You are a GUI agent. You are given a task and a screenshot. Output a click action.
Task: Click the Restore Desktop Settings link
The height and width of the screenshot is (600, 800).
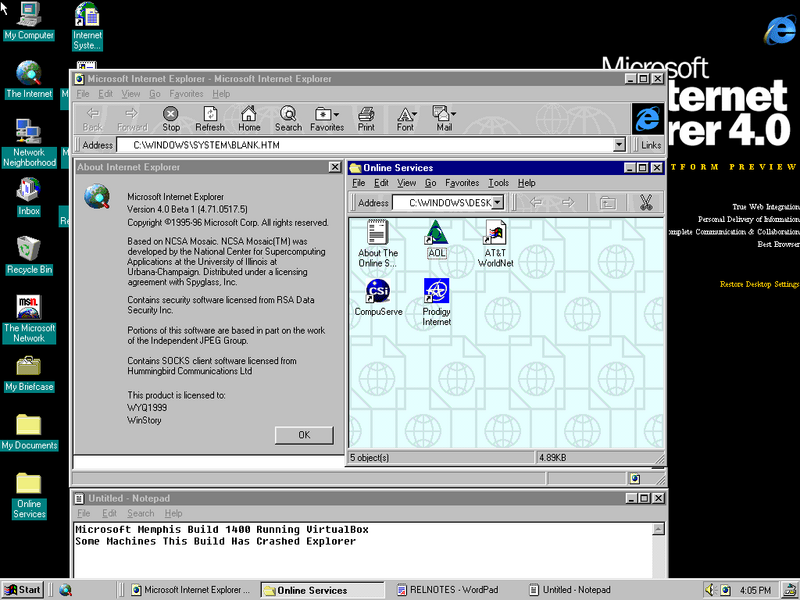[759, 284]
